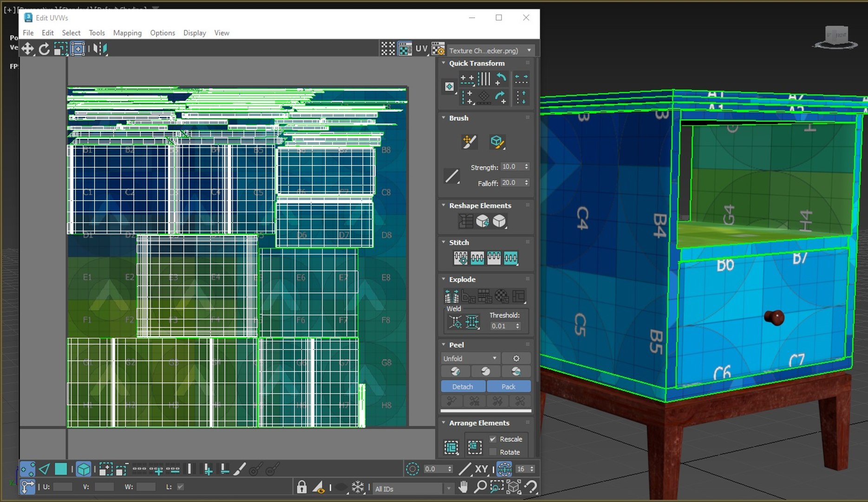Click the Relax brush icon
This screenshot has height=502, width=868.
(x=497, y=142)
